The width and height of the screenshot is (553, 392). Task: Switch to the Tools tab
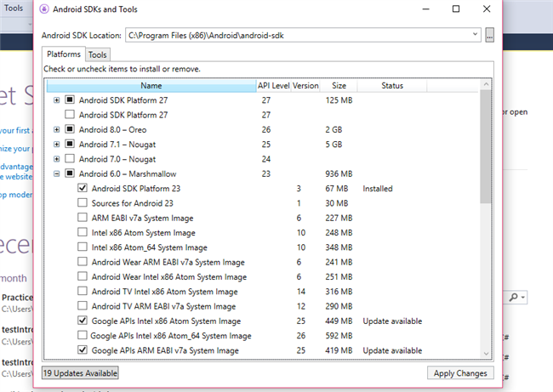click(x=97, y=55)
